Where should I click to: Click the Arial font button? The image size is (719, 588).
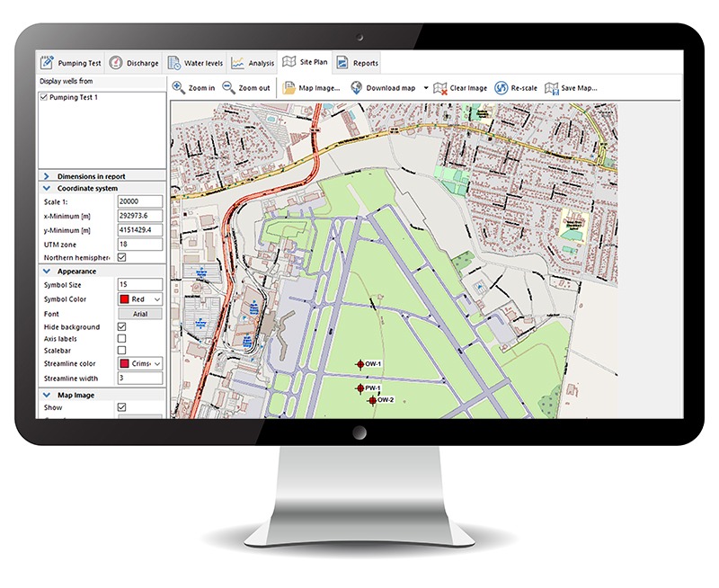(x=139, y=314)
